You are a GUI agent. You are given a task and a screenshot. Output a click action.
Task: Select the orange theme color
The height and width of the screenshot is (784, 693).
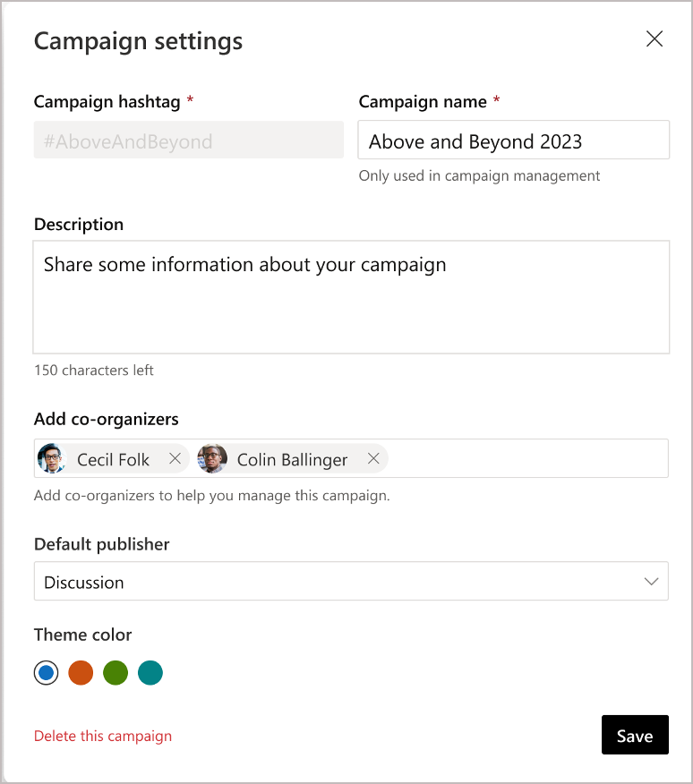pos(81,672)
